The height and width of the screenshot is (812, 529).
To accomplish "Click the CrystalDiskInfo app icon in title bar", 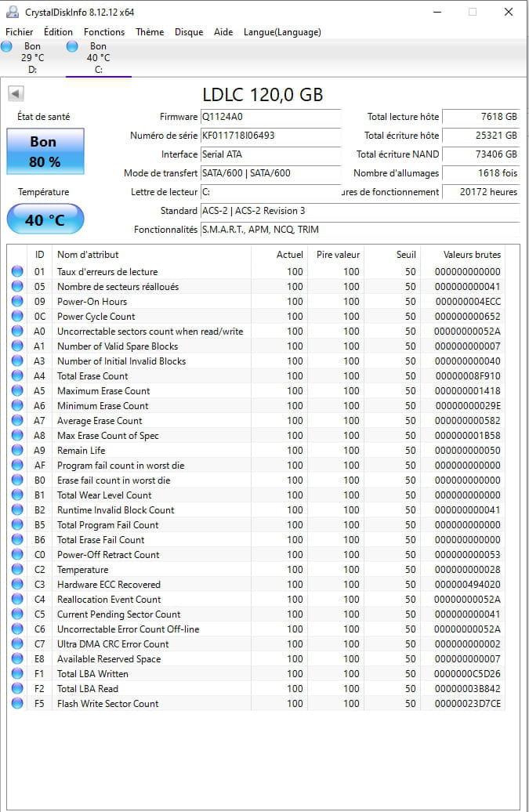I will 12,12.
